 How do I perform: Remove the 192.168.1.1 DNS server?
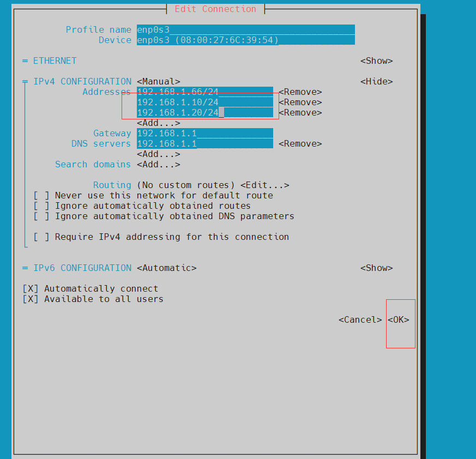point(300,144)
